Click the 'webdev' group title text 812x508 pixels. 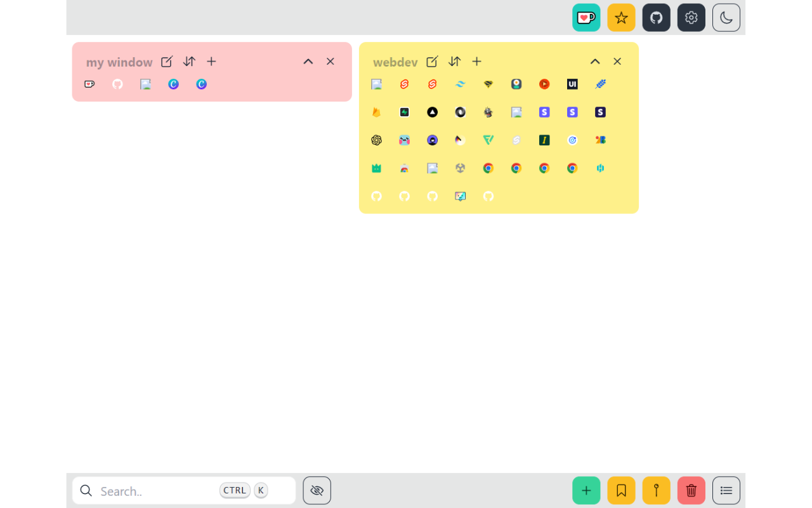tap(395, 62)
